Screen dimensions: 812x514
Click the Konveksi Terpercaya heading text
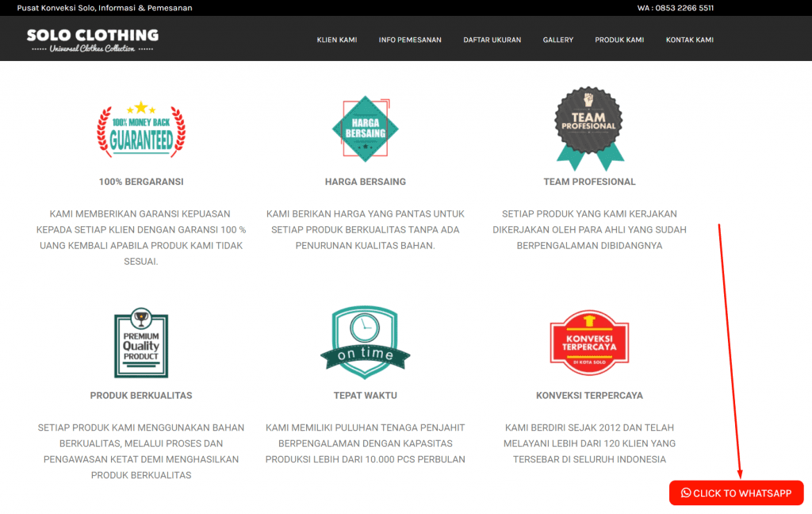[x=589, y=395]
